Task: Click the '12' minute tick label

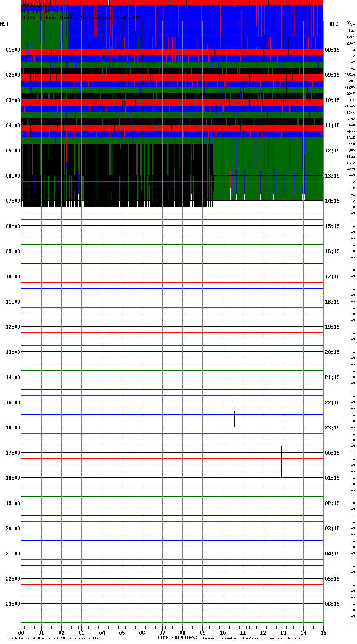Action: (x=263, y=633)
